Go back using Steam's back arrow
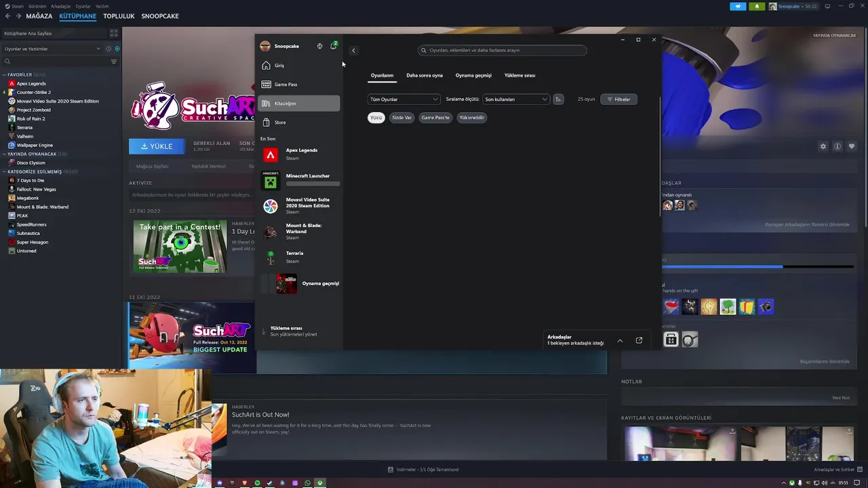The image size is (868, 488). pyautogui.click(x=8, y=16)
